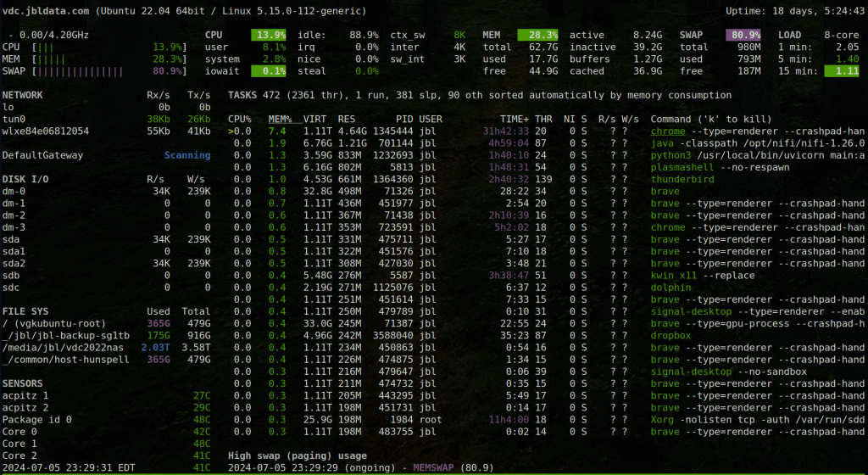The height and width of the screenshot is (475, 868).
Task: Select the tun0 network interface
Action: [x=14, y=120]
